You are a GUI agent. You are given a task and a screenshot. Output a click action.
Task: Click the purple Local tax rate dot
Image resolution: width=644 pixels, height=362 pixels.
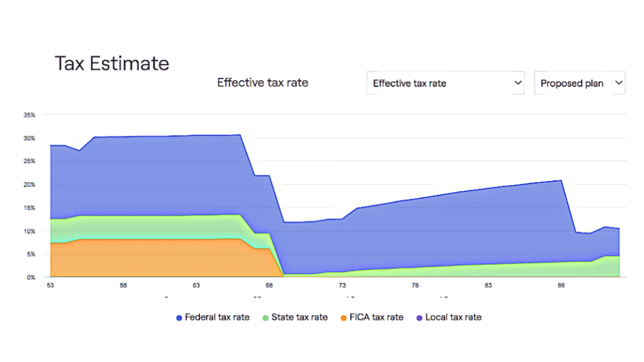419,318
